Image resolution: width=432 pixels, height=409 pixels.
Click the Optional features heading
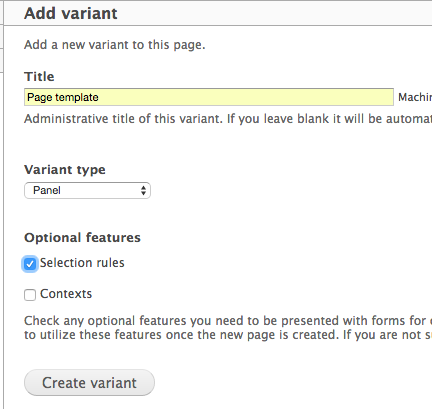82,238
